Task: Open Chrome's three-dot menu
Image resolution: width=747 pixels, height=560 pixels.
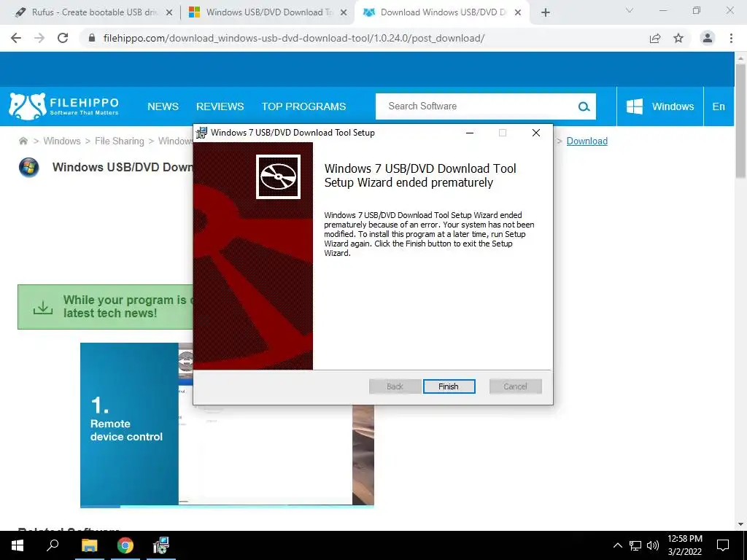Action: (x=731, y=38)
